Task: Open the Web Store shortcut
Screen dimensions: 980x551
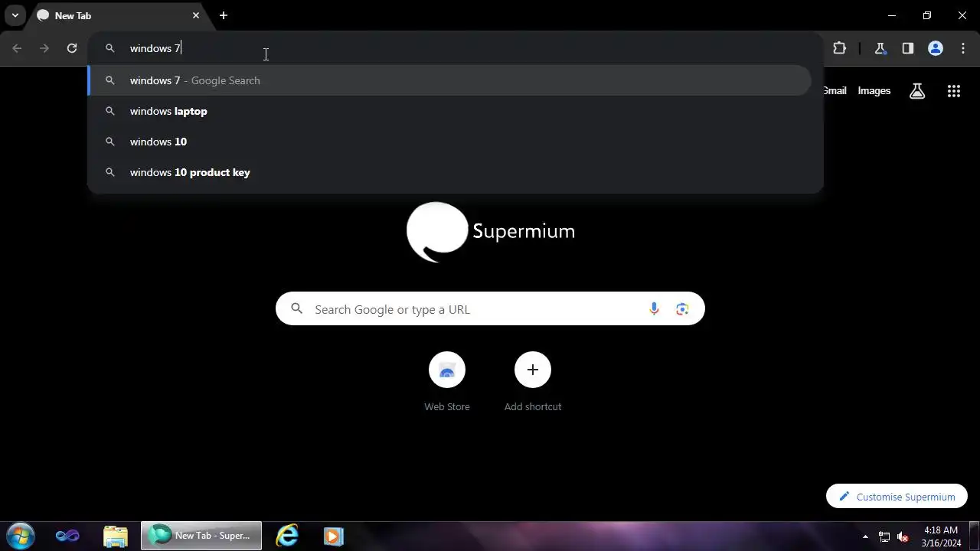Action: [x=447, y=382]
